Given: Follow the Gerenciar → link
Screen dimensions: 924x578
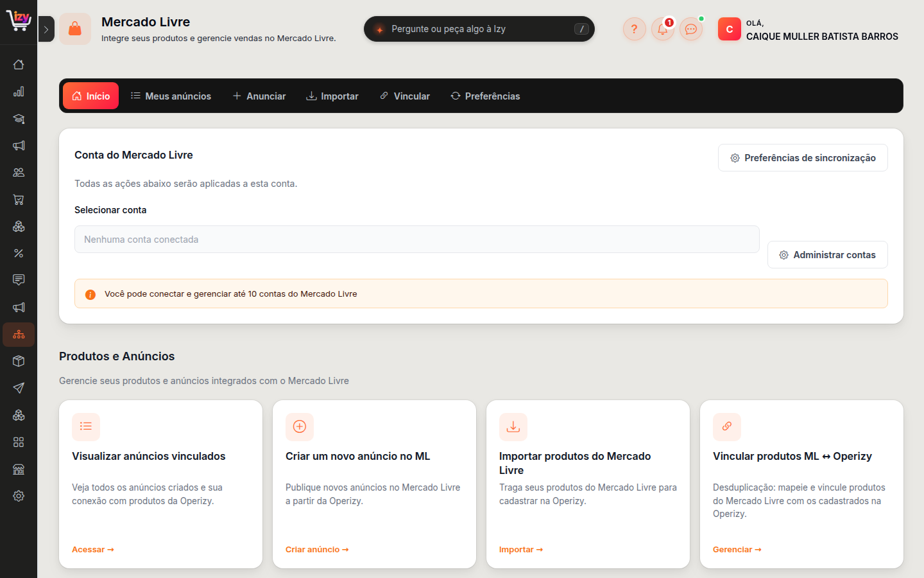Looking at the screenshot, I should [737, 550].
